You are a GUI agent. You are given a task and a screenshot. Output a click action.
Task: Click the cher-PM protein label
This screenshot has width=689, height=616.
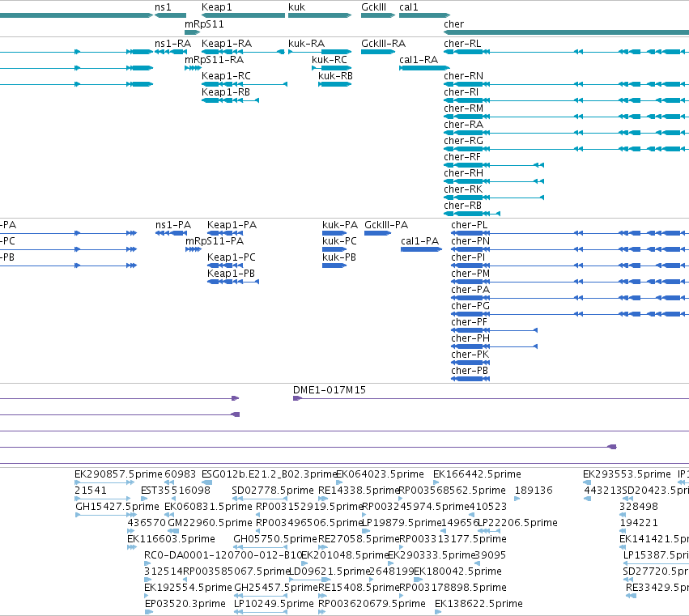[470, 274]
